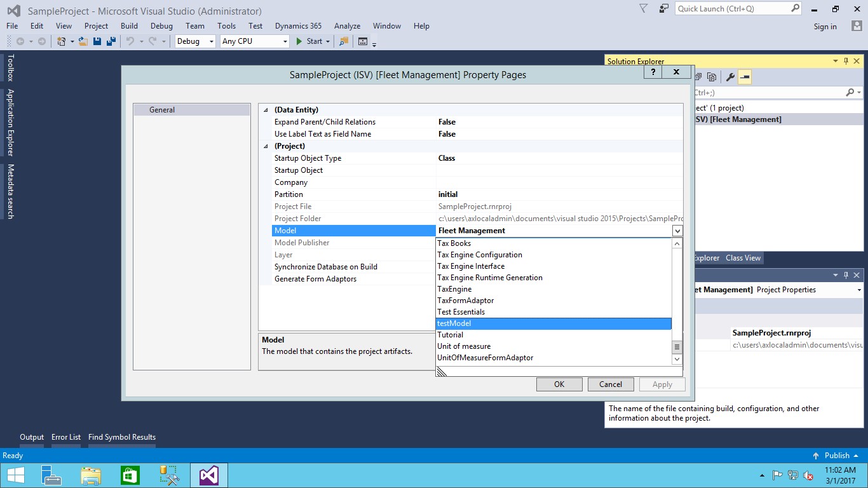The height and width of the screenshot is (488, 868).
Task: Open the toolbar overflow options arrow
Action: point(374,44)
